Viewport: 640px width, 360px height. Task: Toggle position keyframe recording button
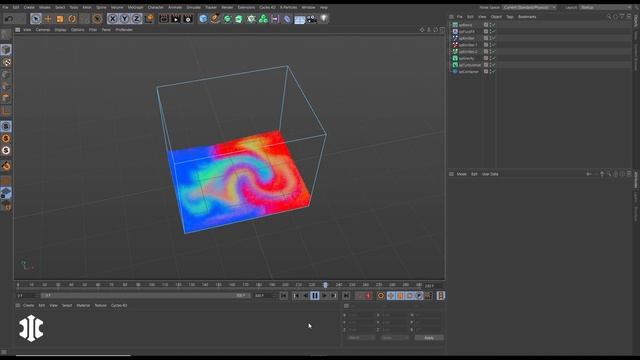391,296
